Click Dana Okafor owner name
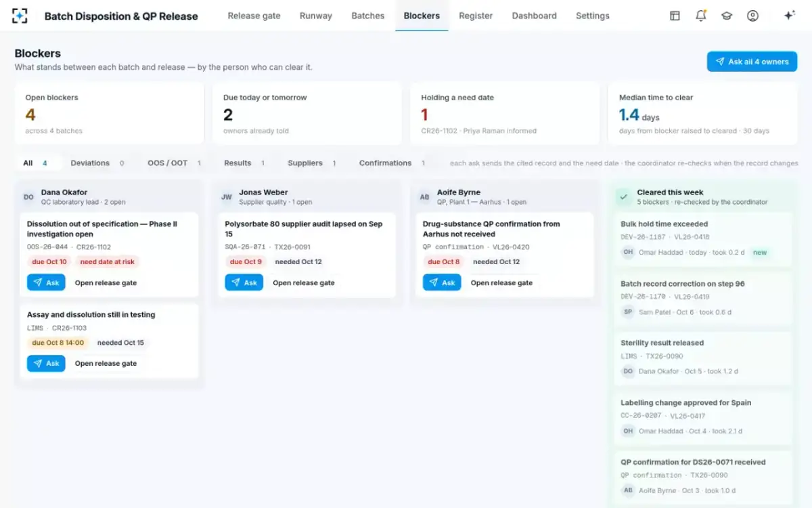The width and height of the screenshot is (812, 508). click(64, 192)
